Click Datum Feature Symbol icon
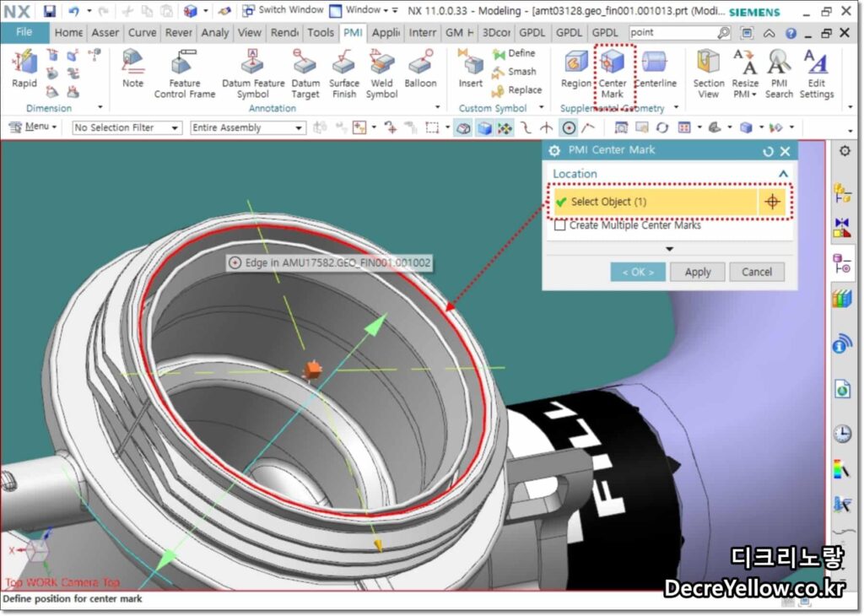 click(253, 74)
